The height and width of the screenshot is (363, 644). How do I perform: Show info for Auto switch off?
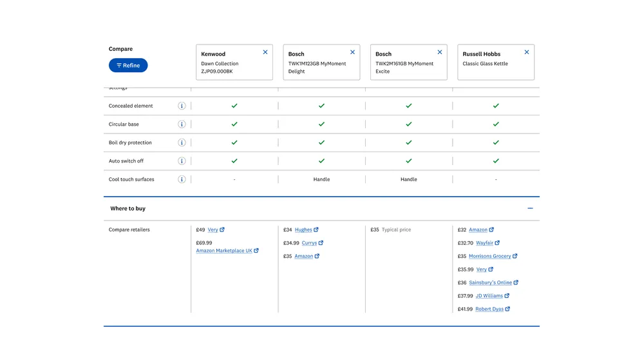point(182,161)
